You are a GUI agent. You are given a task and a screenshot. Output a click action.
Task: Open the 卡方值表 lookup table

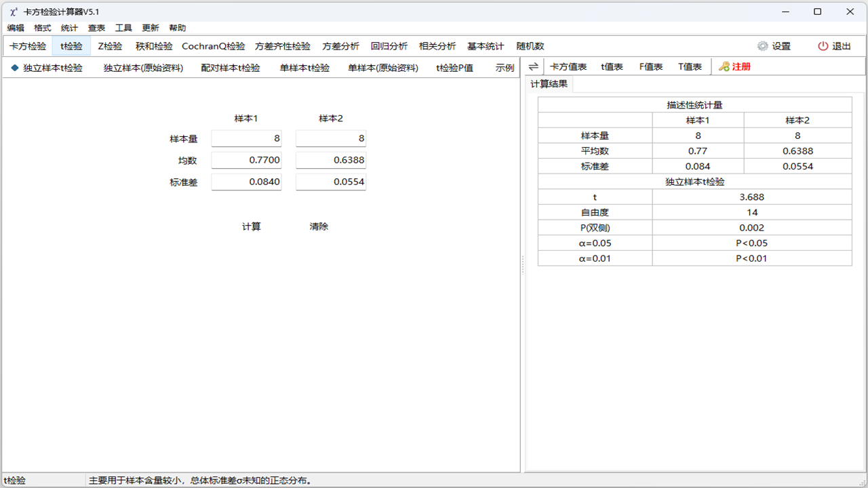click(x=568, y=66)
